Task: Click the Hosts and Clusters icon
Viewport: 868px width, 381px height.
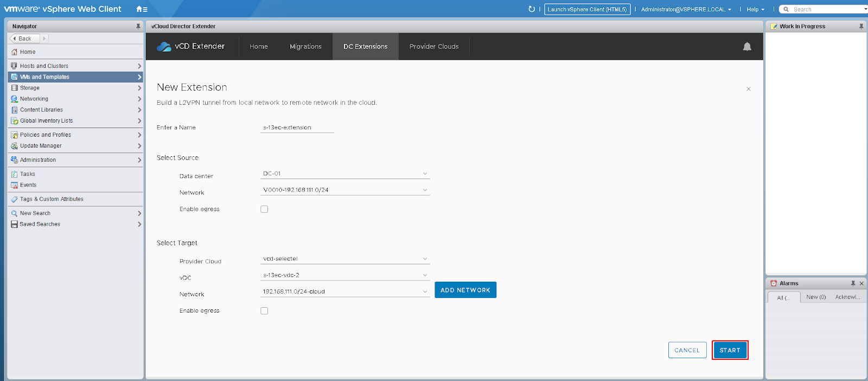Action: pyautogui.click(x=14, y=66)
